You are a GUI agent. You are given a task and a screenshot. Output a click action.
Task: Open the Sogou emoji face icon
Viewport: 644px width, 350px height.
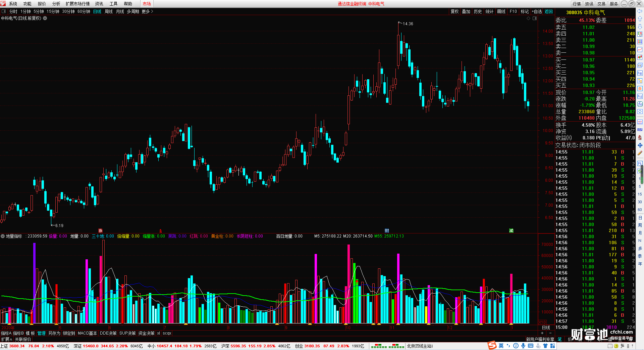coord(516,346)
